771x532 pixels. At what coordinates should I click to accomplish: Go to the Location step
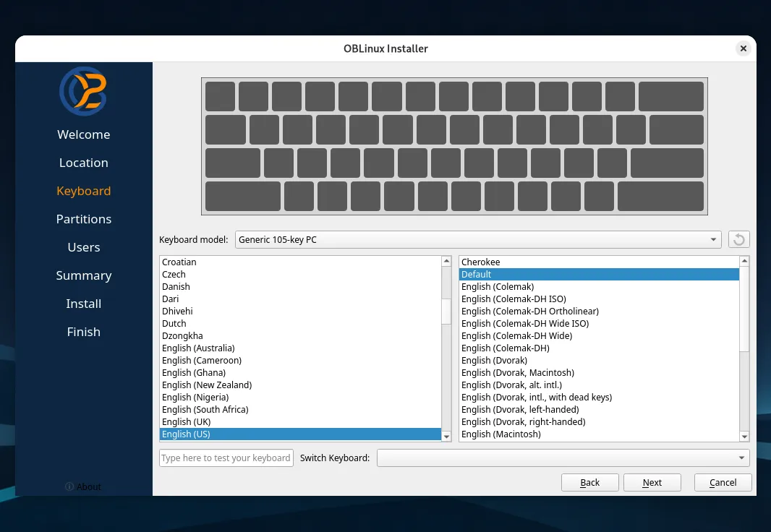84,163
